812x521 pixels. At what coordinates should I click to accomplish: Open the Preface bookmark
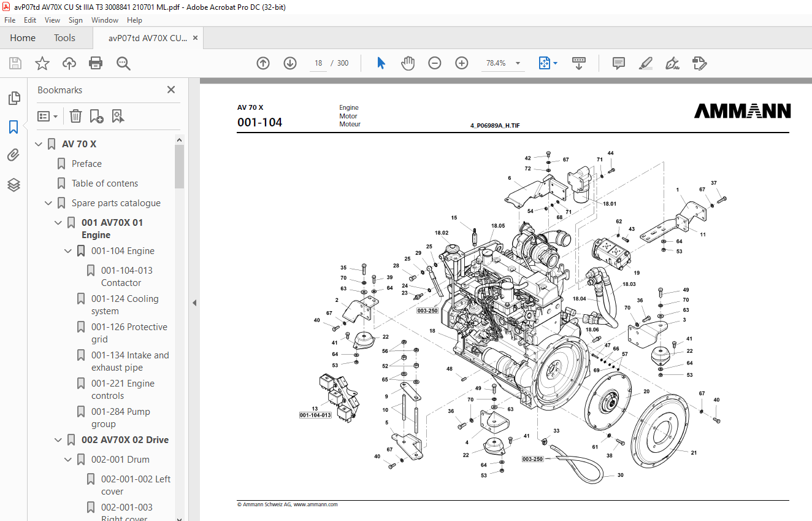click(x=86, y=164)
